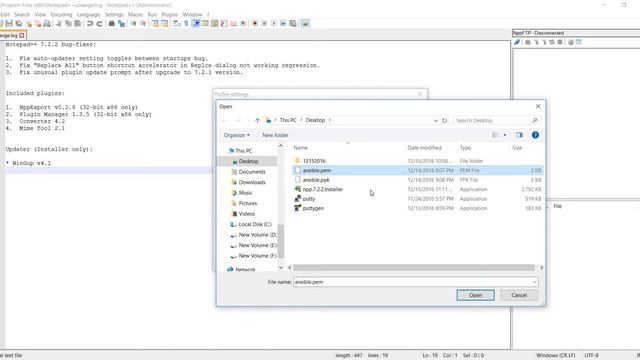Open the view options dropdown arrow

(x=505, y=135)
